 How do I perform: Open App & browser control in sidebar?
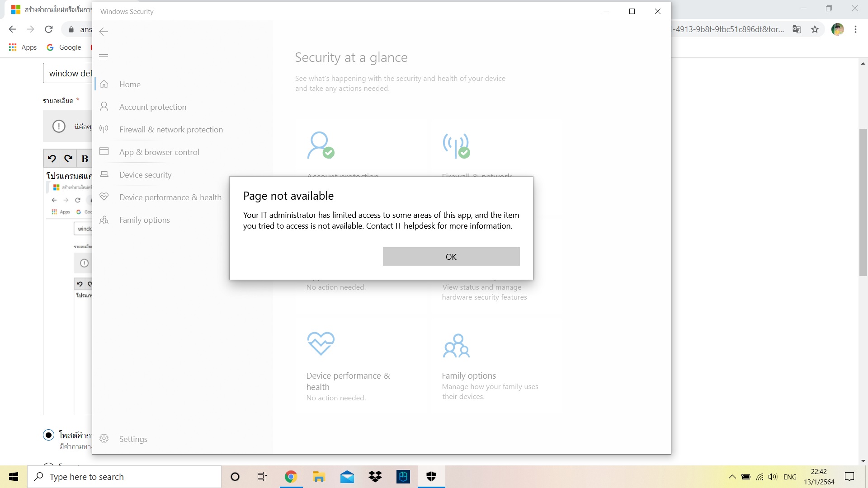(x=158, y=152)
